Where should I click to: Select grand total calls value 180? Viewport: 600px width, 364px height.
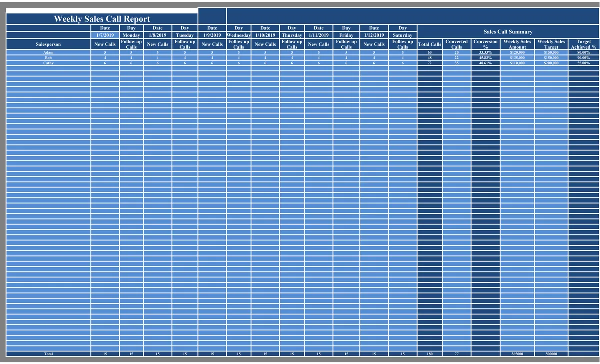430,354
